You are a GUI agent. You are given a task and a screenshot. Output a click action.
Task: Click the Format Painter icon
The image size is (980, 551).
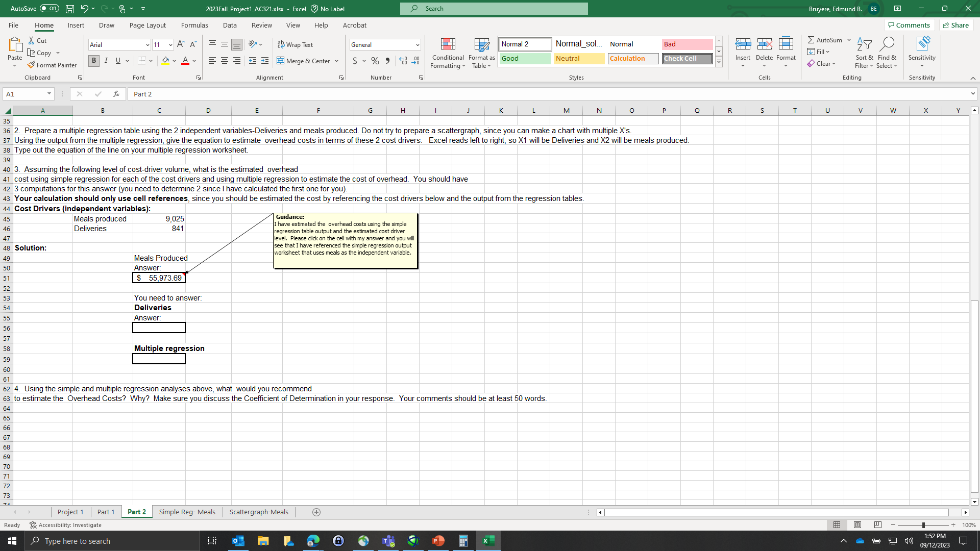coord(32,65)
